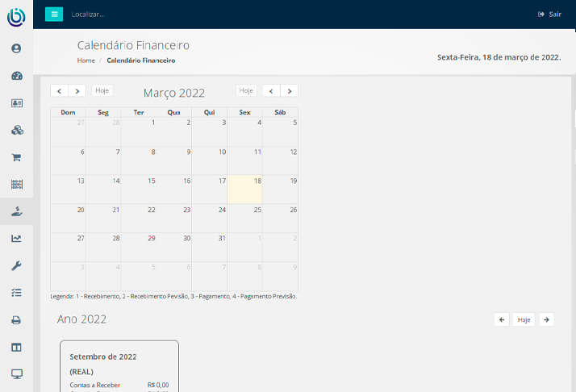Open the dashboard gauge sidebar icon

click(16, 76)
